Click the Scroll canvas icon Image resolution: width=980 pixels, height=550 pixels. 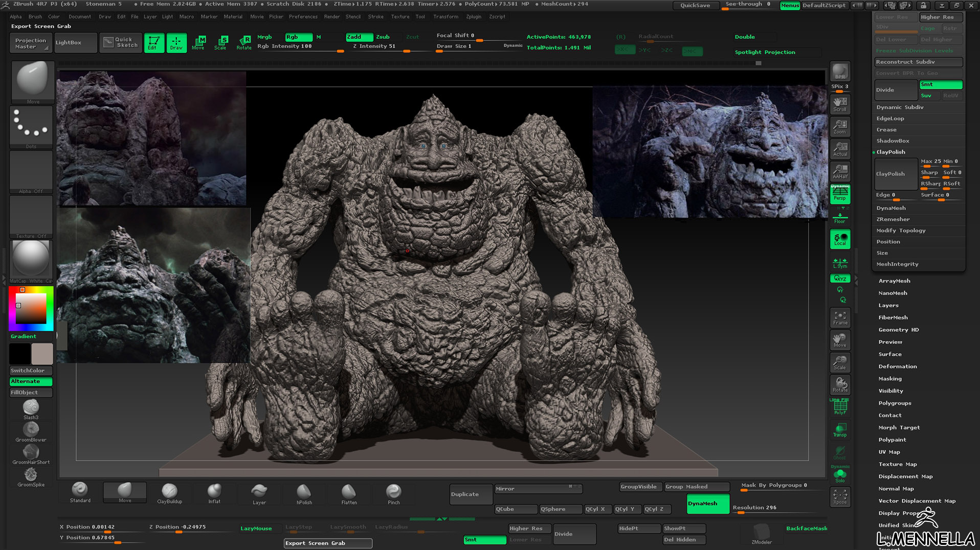coord(840,104)
